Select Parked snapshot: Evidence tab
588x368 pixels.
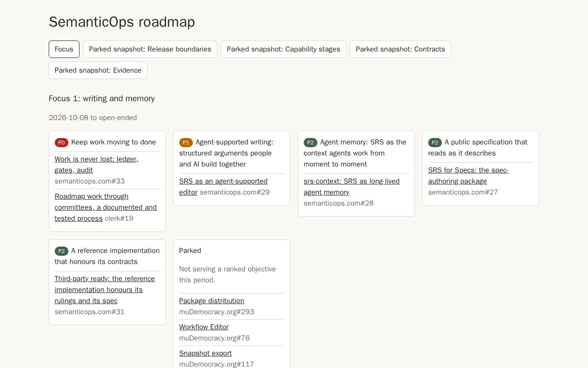tap(98, 70)
